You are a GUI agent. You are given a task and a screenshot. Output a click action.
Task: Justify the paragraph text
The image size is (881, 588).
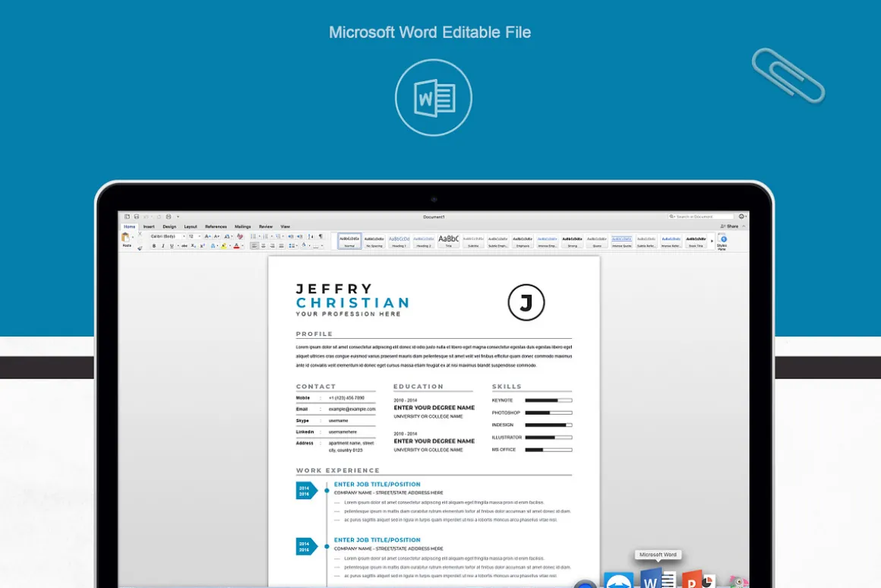tap(282, 245)
